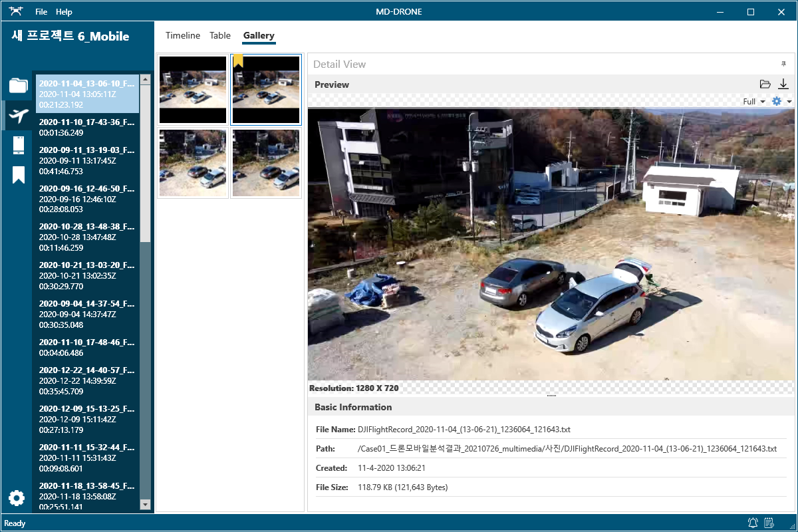Image resolution: width=798 pixels, height=532 pixels.
Task: Expand arrow next to preview gear
Action: click(x=789, y=102)
